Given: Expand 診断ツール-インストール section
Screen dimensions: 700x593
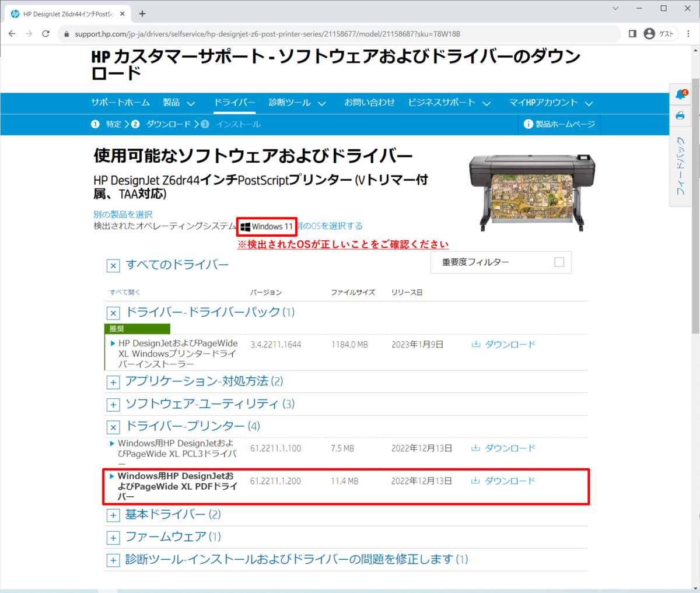Looking at the screenshot, I should [113, 560].
